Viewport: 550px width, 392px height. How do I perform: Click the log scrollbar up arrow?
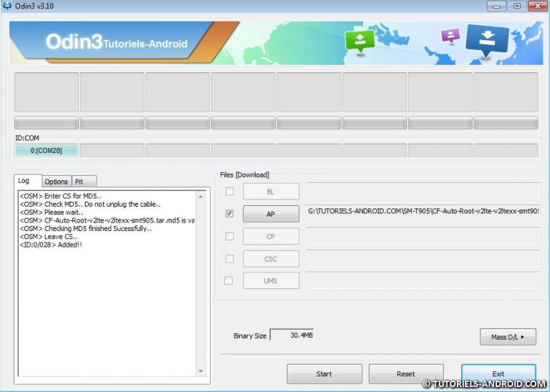click(x=201, y=197)
